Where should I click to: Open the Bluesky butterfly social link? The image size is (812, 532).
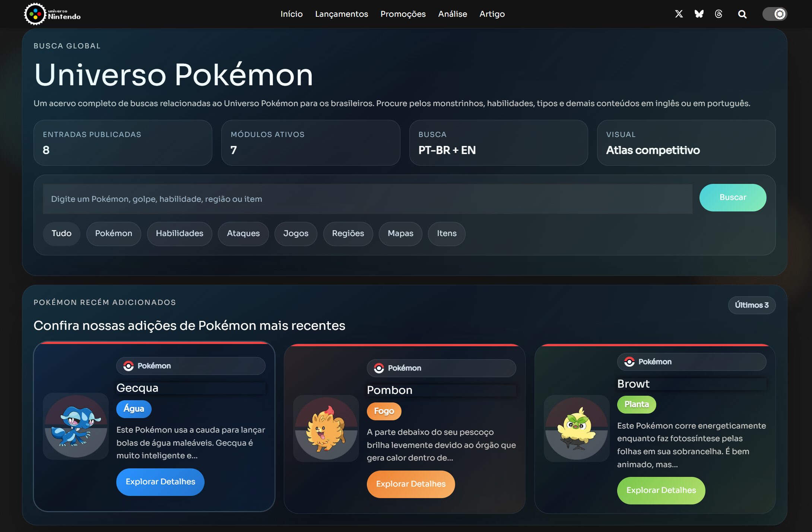click(699, 14)
